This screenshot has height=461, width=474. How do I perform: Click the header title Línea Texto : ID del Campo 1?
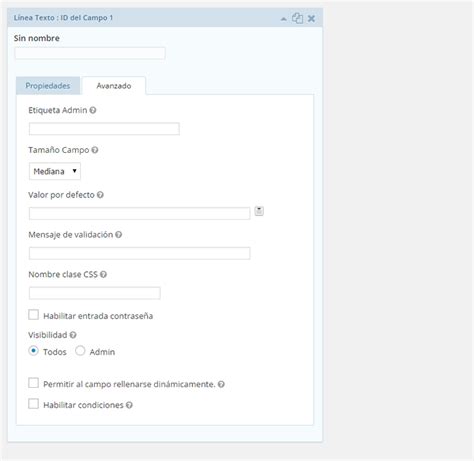63,18
